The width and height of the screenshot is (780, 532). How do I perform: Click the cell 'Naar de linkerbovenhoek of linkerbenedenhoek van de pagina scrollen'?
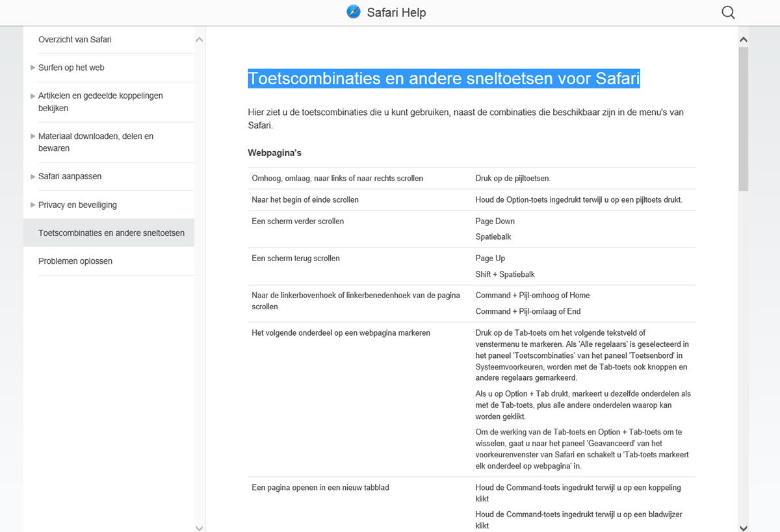click(356, 301)
